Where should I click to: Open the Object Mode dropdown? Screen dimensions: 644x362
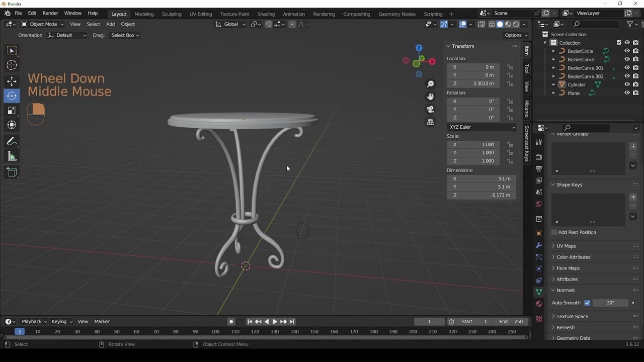[x=42, y=24]
